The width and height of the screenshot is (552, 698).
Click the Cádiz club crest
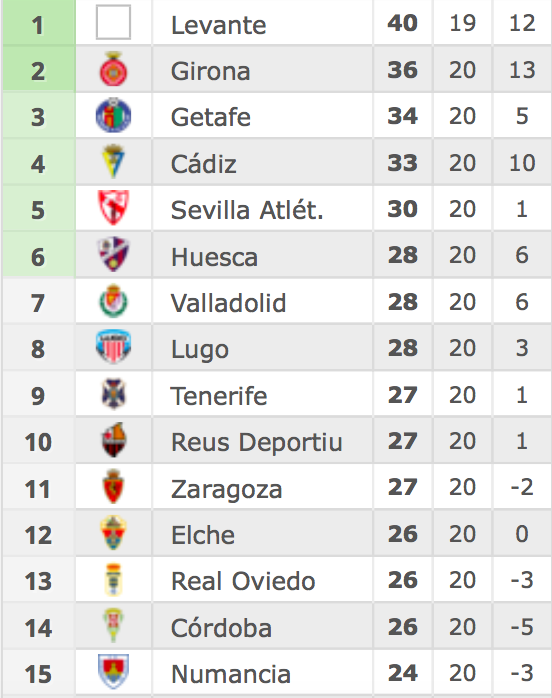[x=114, y=162]
